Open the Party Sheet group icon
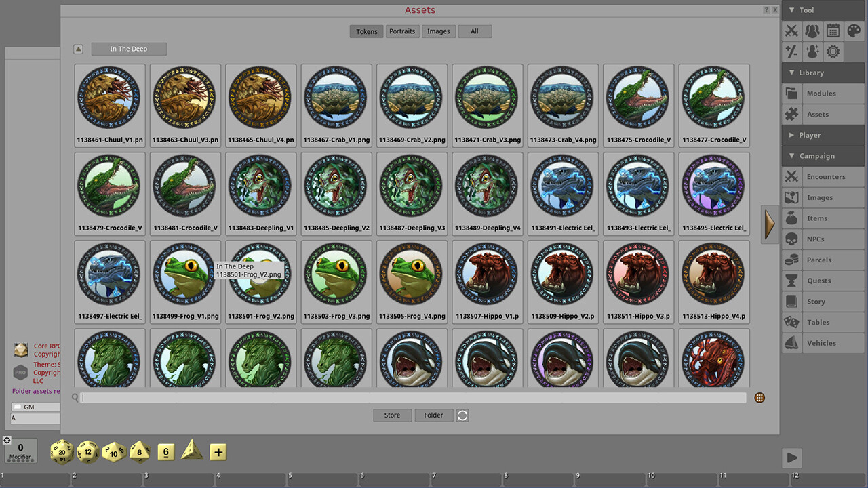The width and height of the screenshot is (868, 488). (x=811, y=30)
